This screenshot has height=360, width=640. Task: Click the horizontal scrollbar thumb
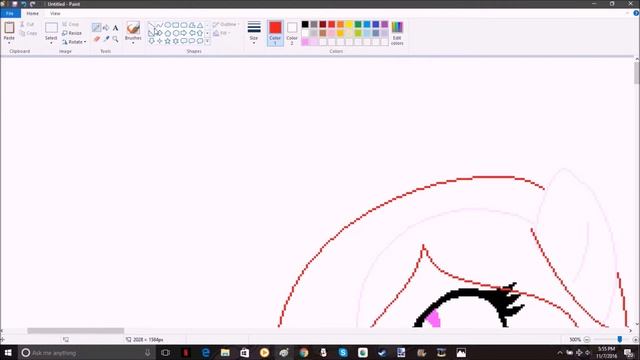pyautogui.click(x=76, y=331)
